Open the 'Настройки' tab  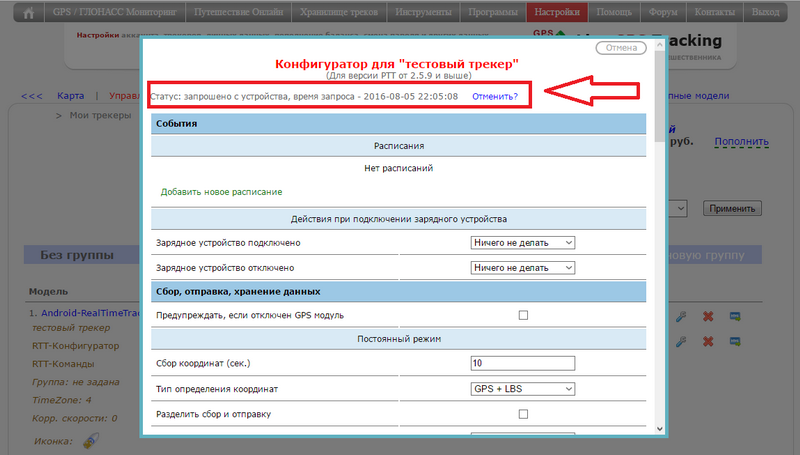556,14
